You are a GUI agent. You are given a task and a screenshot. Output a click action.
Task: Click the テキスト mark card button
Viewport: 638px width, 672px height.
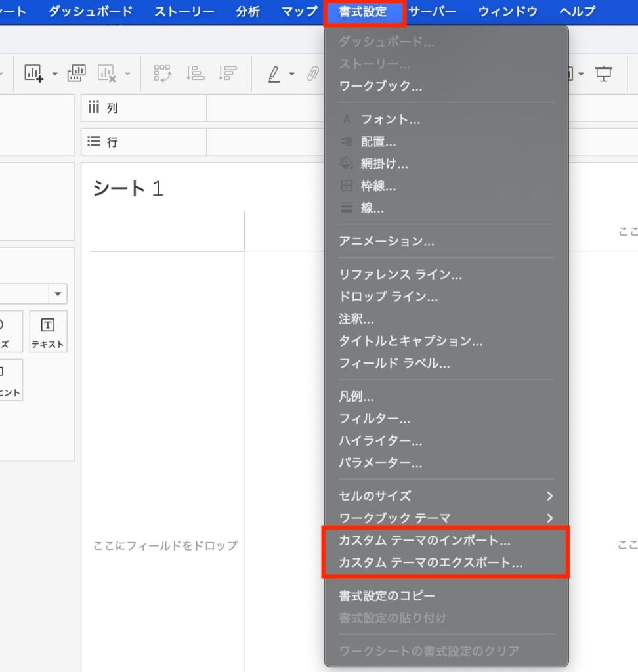pos(48,332)
